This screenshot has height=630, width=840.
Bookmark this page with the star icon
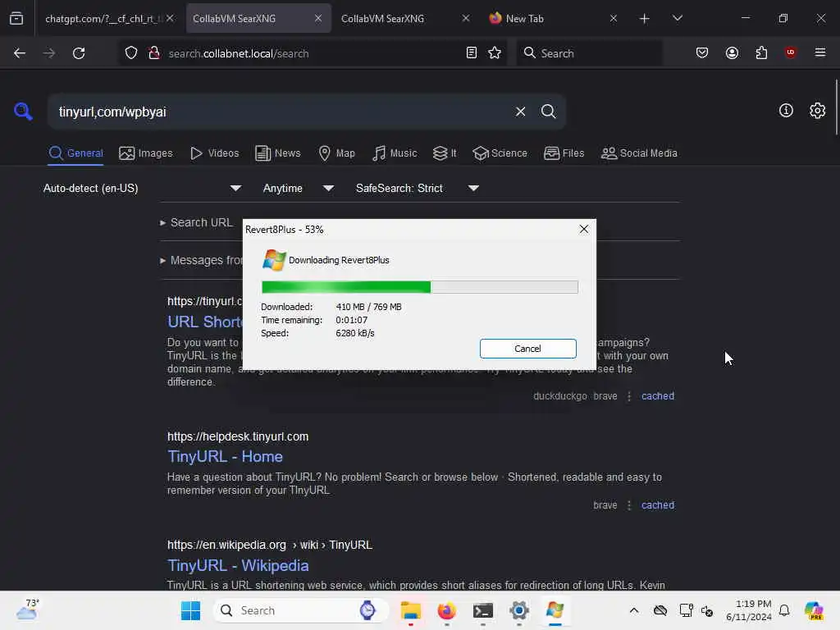(495, 53)
